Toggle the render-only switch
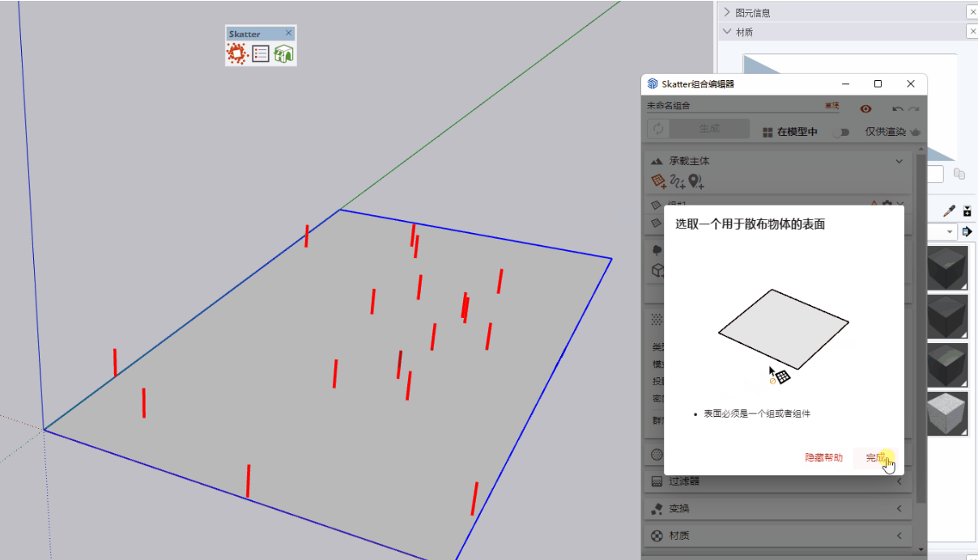The height and width of the screenshot is (560, 978). [x=842, y=132]
